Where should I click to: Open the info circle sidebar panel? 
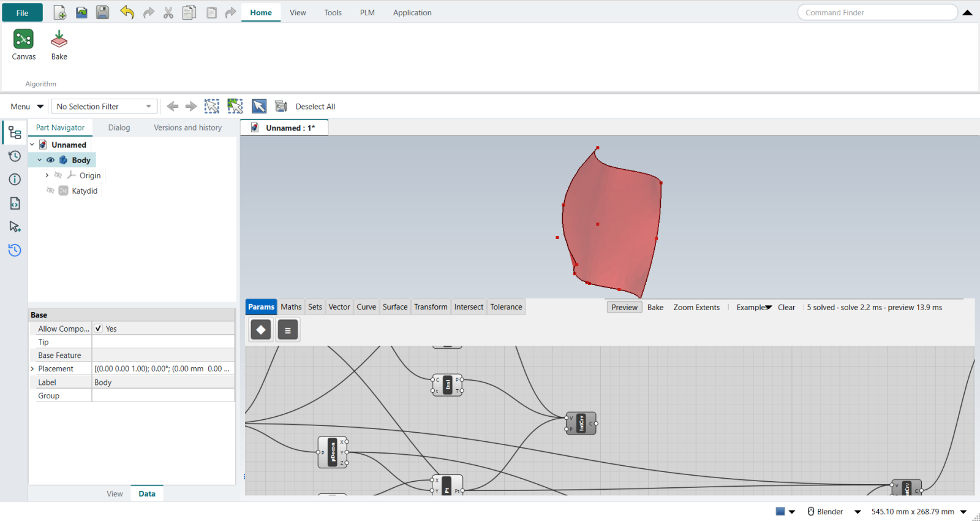15,179
